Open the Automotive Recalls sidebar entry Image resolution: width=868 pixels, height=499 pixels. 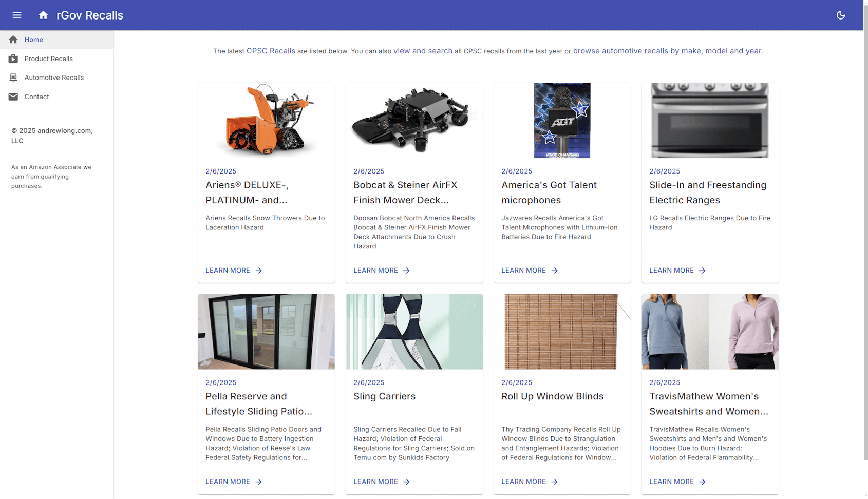[54, 78]
